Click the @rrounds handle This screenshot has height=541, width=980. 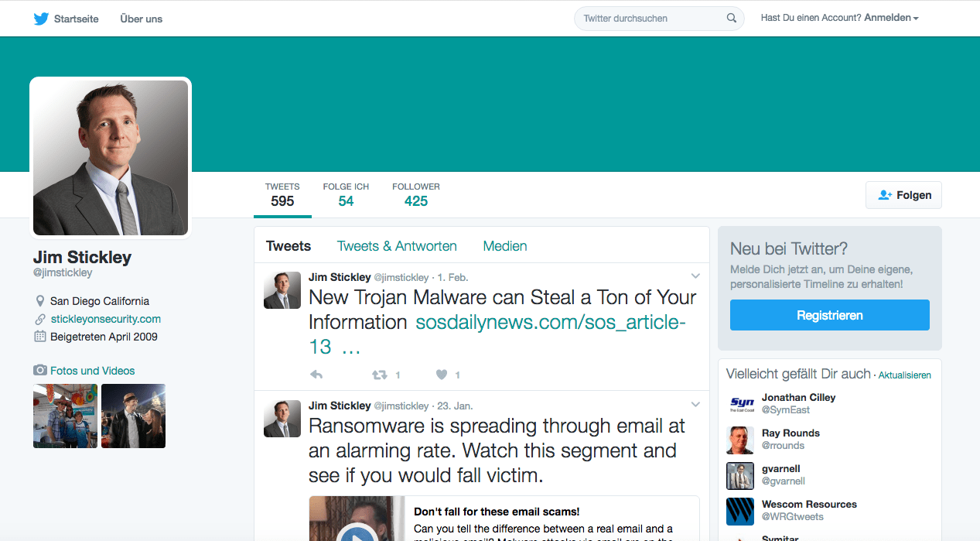pos(783,445)
